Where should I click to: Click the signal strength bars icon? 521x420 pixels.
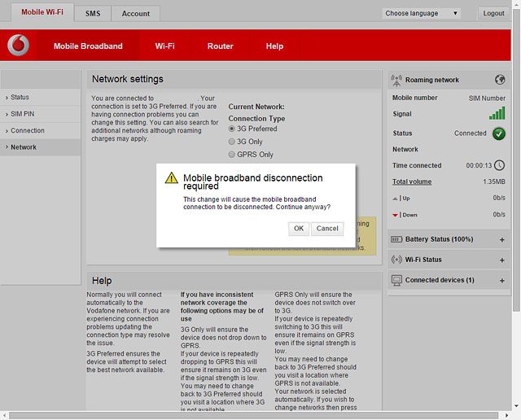coord(497,114)
